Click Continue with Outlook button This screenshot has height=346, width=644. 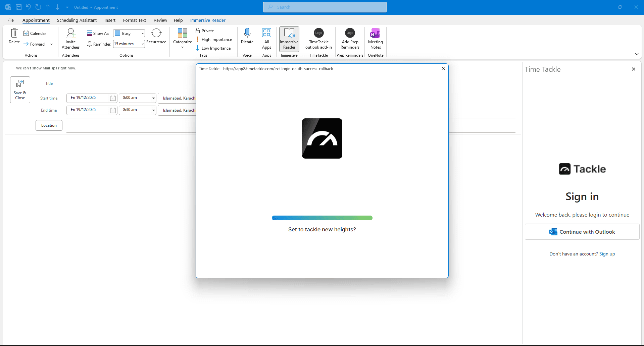[582, 232]
